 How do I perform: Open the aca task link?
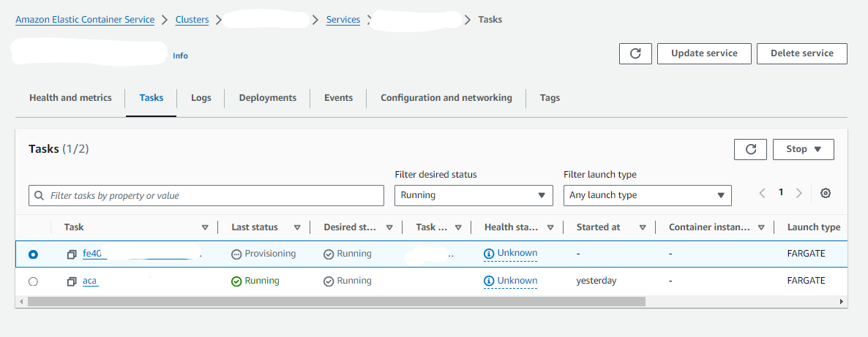tap(90, 281)
